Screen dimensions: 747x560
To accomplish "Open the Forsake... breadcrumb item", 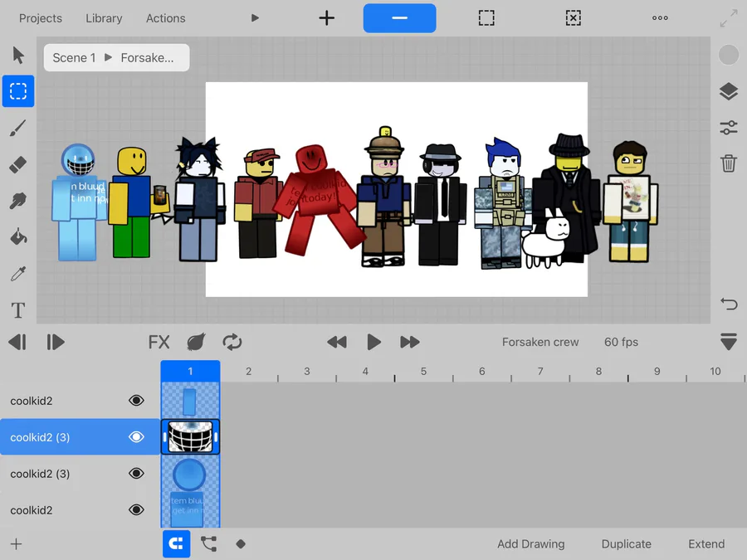I will (147, 57).
